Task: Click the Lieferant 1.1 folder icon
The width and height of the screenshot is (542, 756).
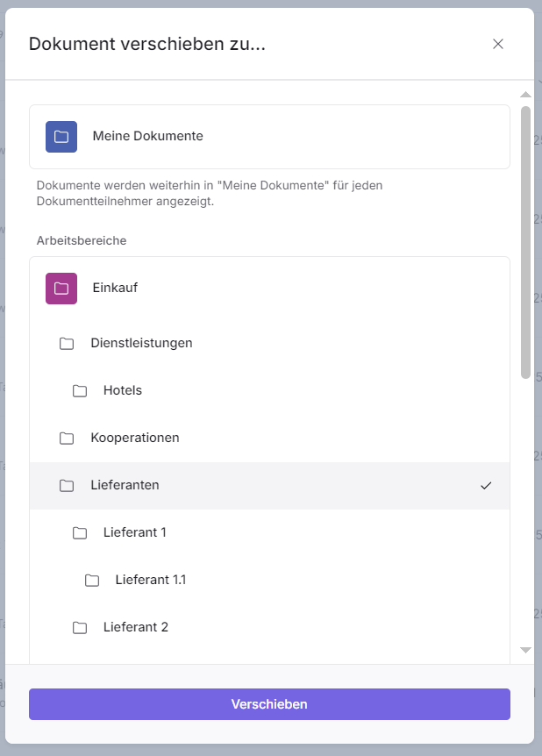Action: click(92, 580)
